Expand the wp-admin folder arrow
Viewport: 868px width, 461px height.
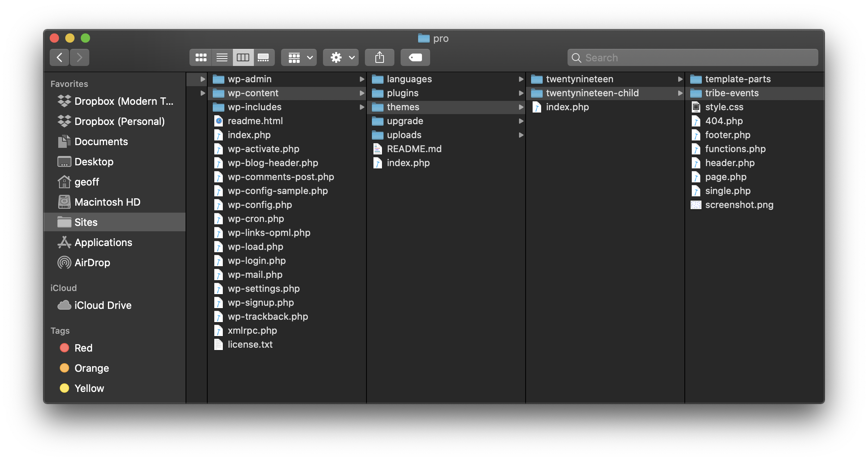pos(362,79)
